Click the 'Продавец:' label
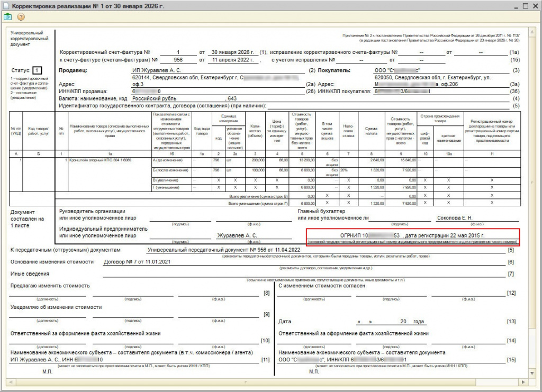This screenshot has height=392, width=542. tap(73, 70)
